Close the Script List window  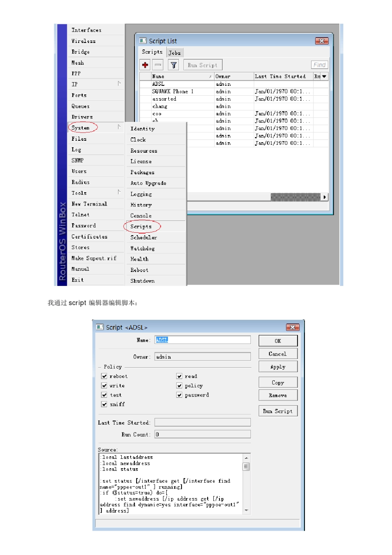[321, 41]
